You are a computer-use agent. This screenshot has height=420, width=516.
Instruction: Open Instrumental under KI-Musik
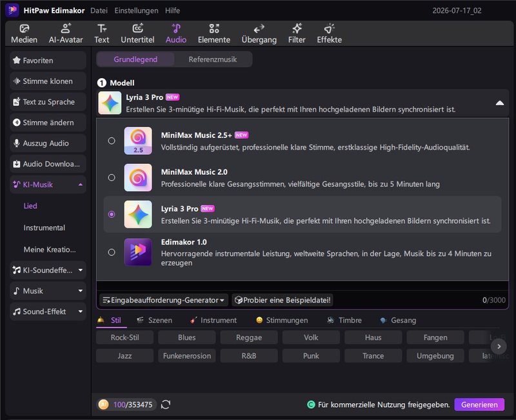pos(44,228)
